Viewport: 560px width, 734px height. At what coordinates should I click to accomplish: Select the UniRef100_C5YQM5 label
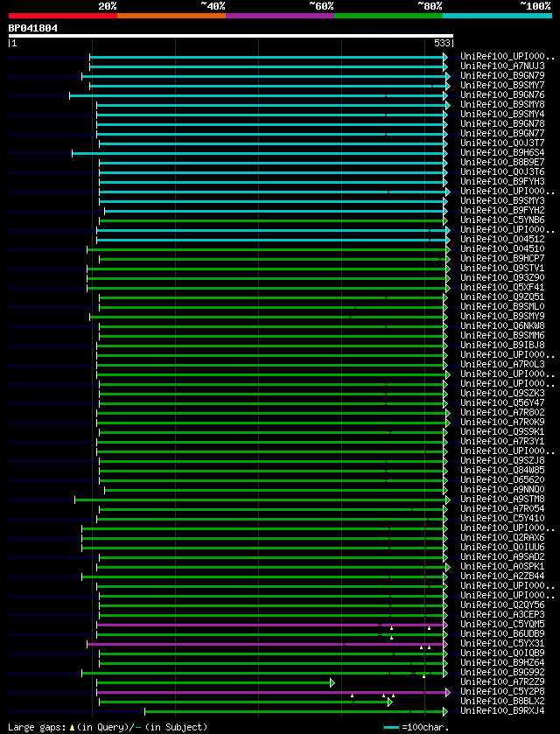click(502, 624)
